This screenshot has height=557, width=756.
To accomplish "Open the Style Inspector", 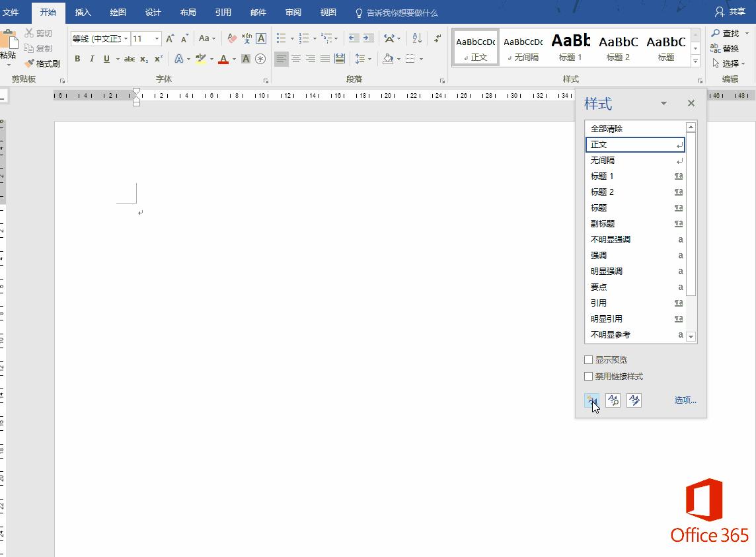I will point(613,400).
